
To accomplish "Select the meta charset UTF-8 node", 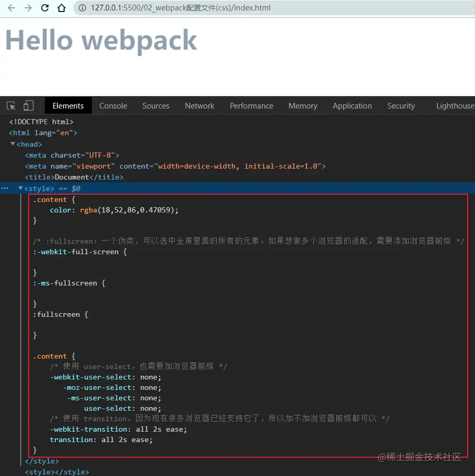I will (72, 155).
